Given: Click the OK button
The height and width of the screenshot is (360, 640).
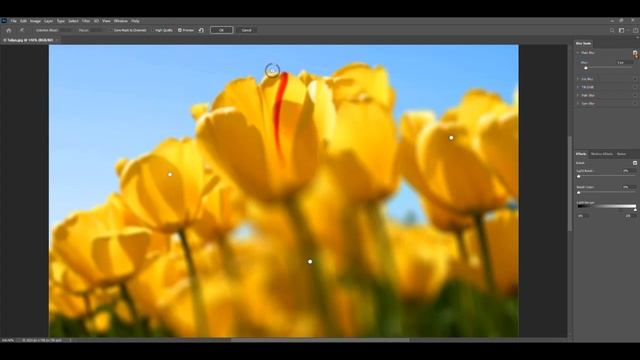Looking at the screenshot, I should (x=221, y=30).
